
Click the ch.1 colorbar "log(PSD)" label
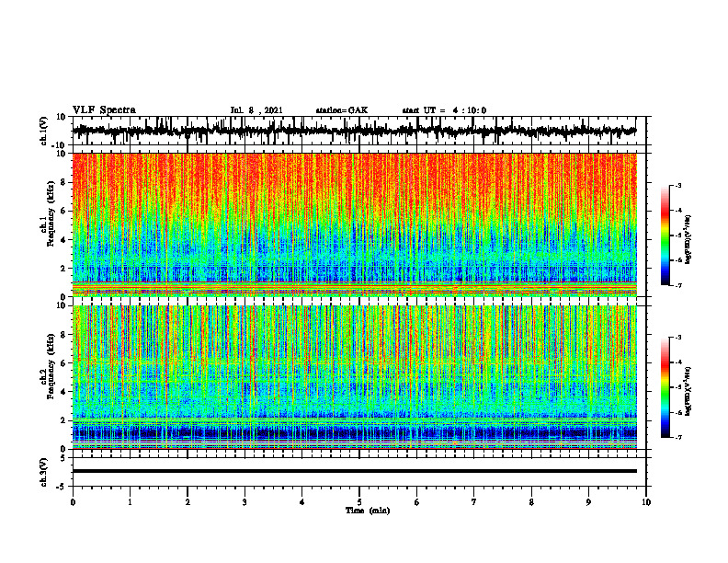[688, 240]
